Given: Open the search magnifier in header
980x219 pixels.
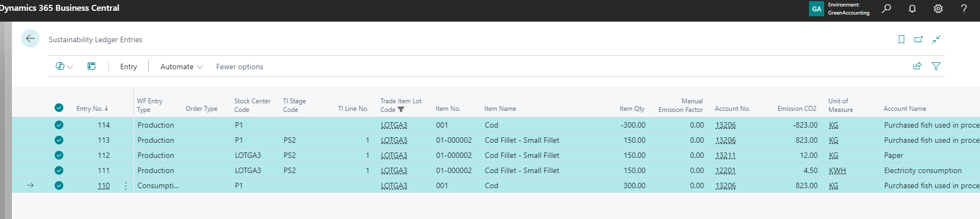Looking at the screenshot, I should click(x=886, y=9).
